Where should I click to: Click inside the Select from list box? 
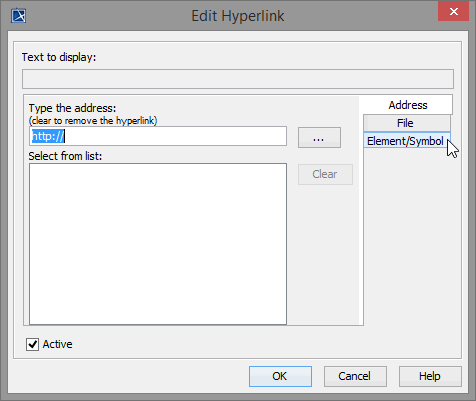click(x=158, y=244)
